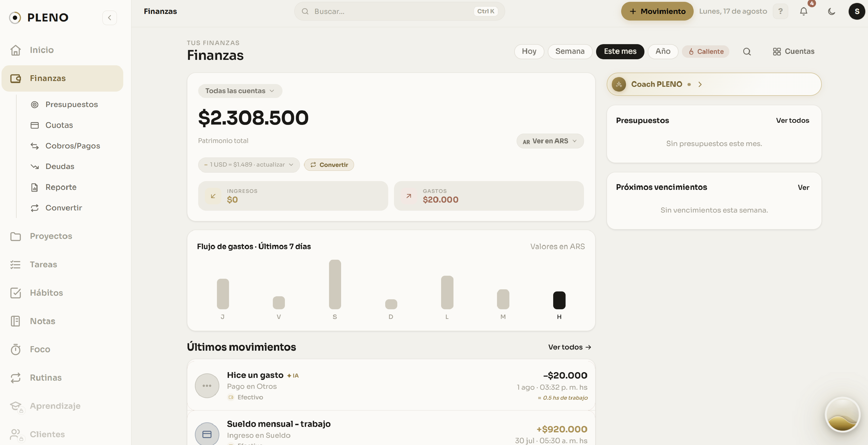The image size is (868, 445).
Task: Select the Hoy period filter
Action: click(x=529, y=52)
